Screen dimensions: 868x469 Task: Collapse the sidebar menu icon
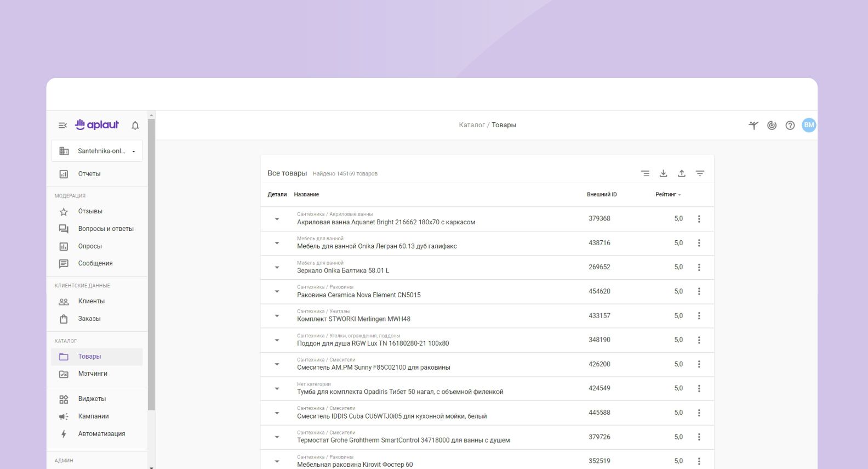tap(62, 126)
